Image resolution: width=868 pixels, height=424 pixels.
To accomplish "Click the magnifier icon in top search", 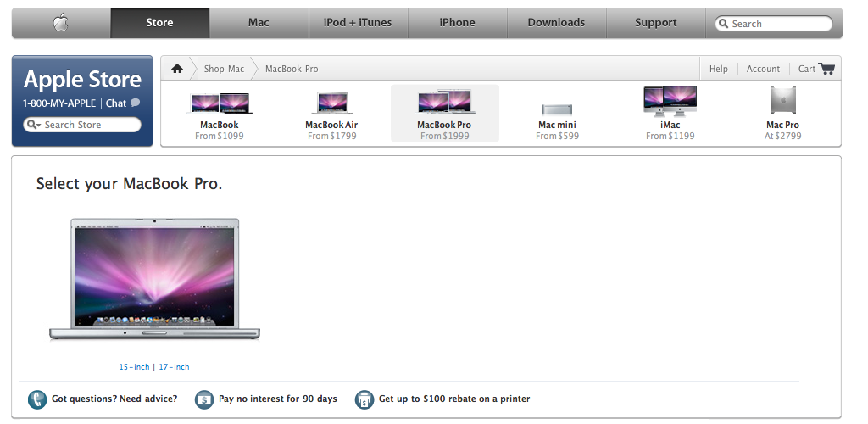I will coord(724,24).
